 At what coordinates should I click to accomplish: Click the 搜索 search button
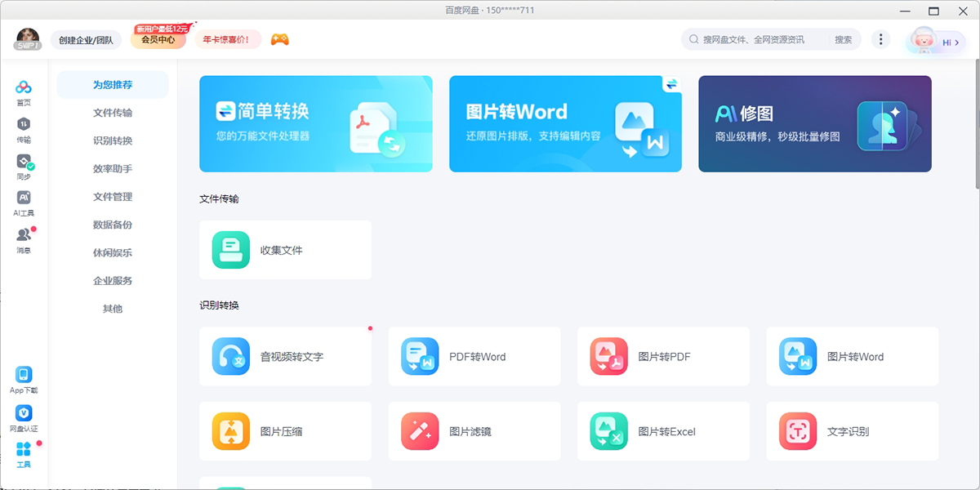(x=844, y=39)
